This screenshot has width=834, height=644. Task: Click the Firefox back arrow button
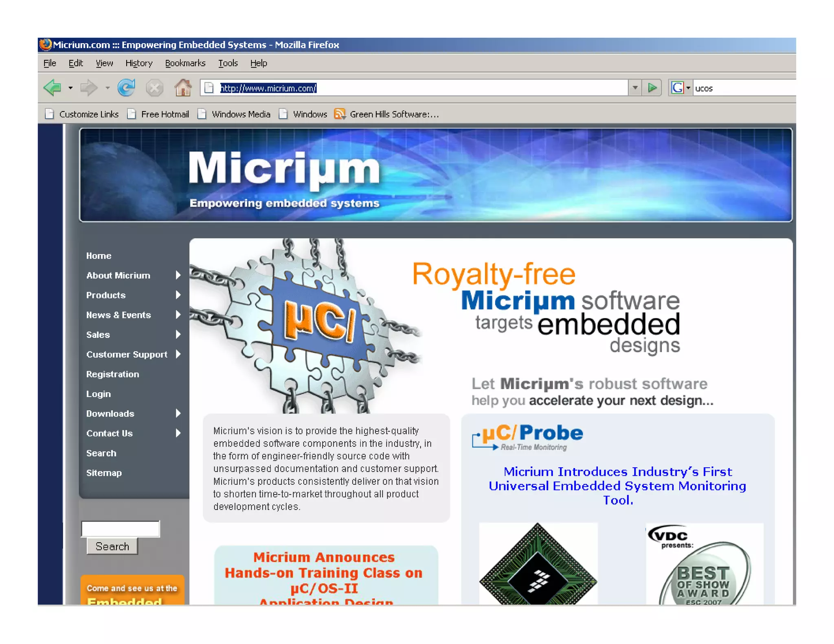point(52,88)
